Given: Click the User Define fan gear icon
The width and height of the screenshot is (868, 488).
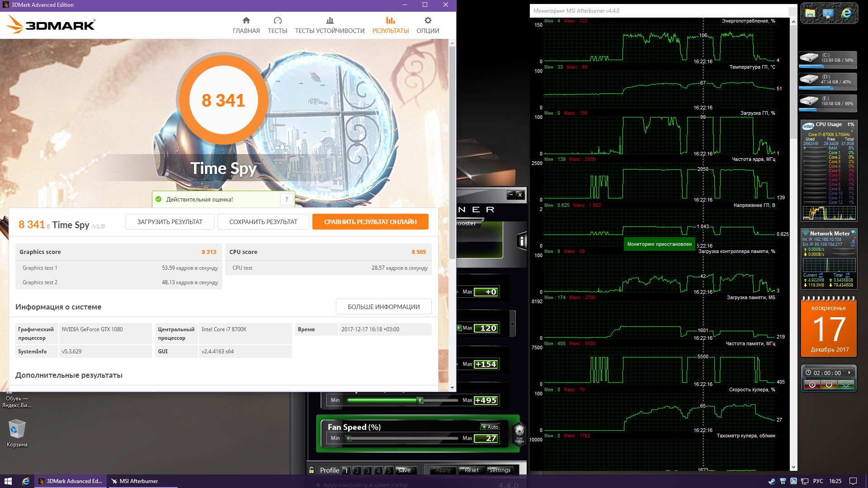Looking at the screenshot, I should click(519, 431).
